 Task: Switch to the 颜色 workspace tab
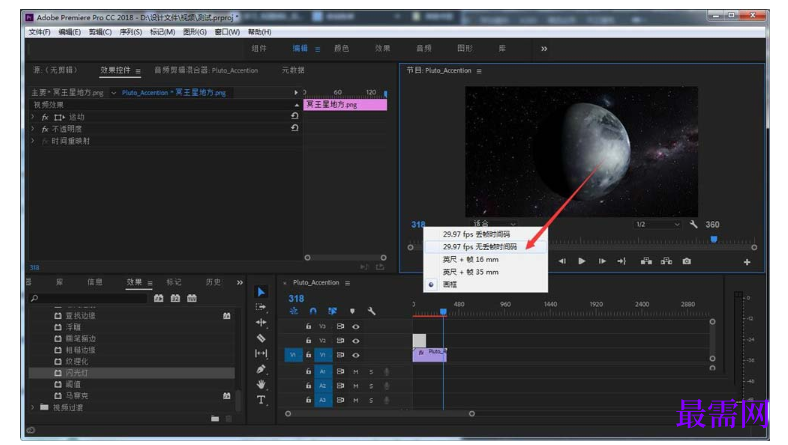pos(341,48)
